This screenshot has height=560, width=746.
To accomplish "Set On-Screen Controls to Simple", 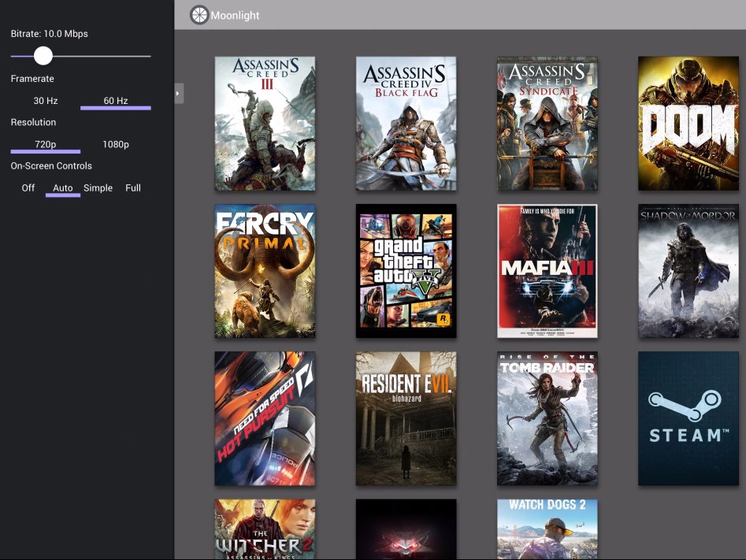I will pos(98,188).
